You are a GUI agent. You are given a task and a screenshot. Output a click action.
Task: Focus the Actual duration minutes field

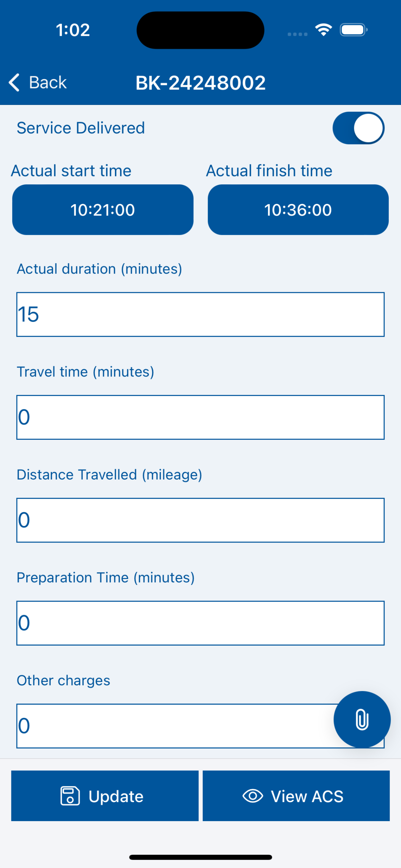pos(200,315)
